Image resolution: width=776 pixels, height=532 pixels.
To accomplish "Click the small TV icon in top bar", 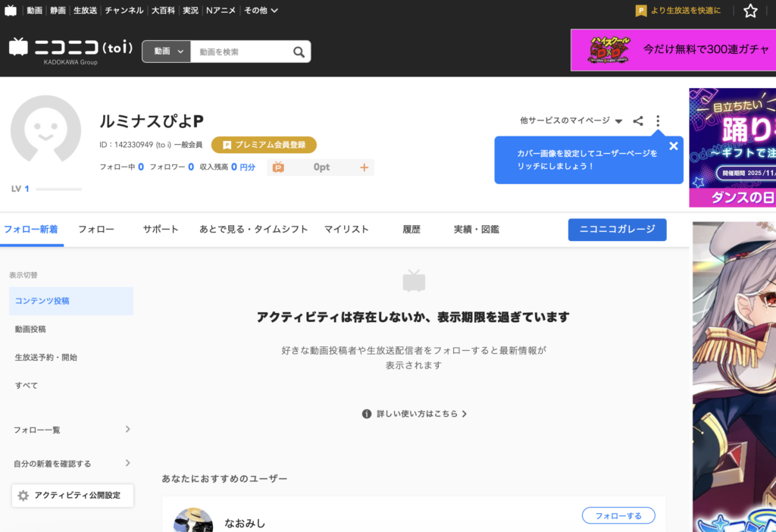I will pos(11,11).
